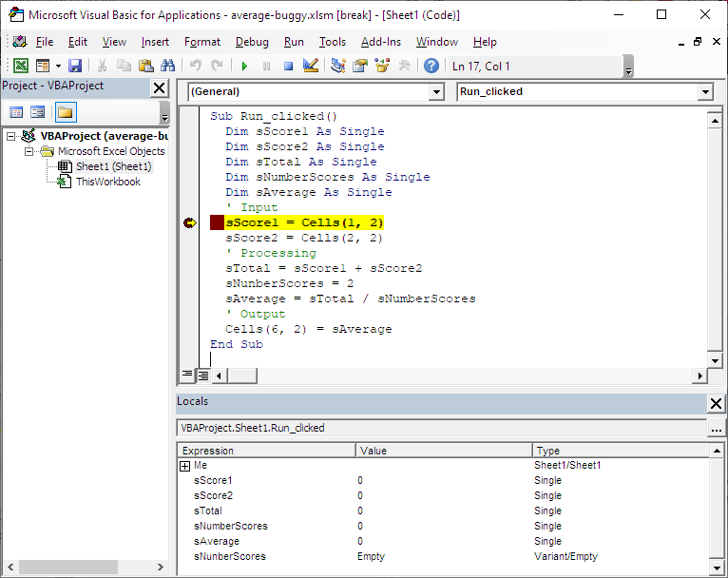The width and height of the screenshot is (728, 578).
Task: Open the Help menu
Action: point(485,42)
